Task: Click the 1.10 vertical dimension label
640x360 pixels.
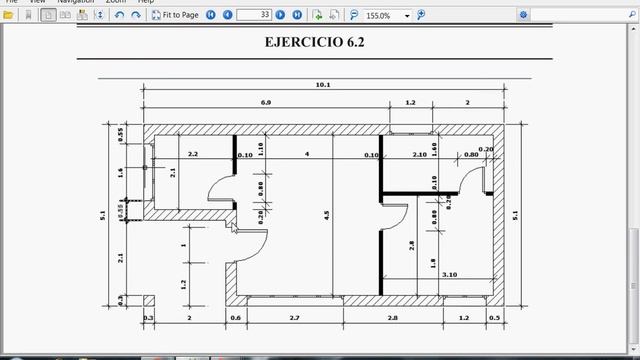Action: (x=261, y=149)
